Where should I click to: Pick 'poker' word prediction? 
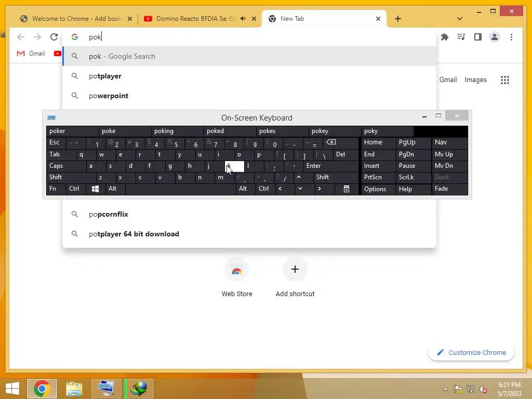[x=72, y=131]
